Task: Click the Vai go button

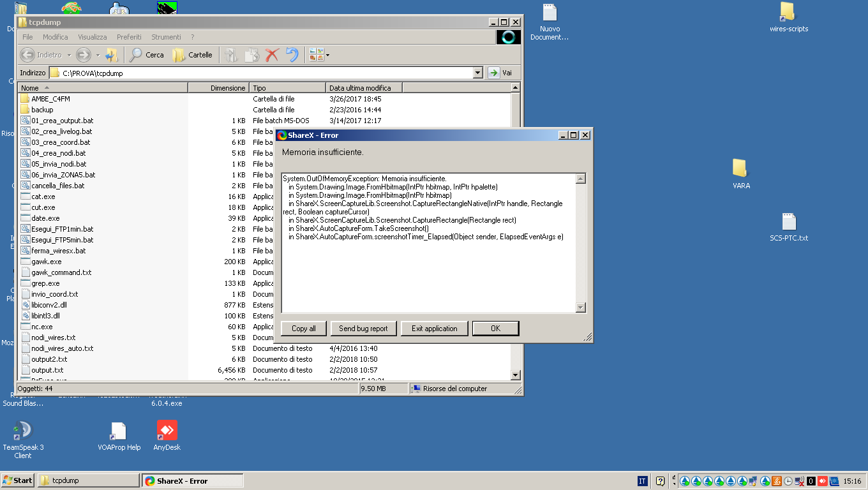Action: (500, 73)
